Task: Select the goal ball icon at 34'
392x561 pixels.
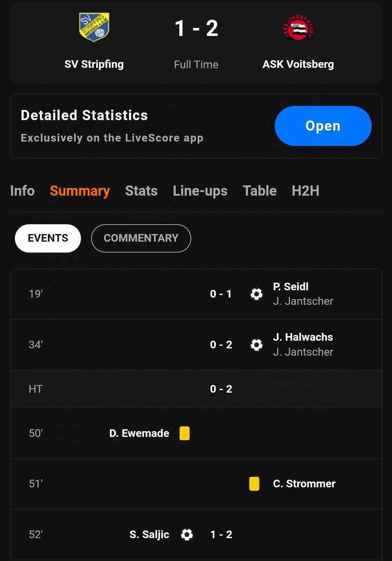Action: point(257,345)
